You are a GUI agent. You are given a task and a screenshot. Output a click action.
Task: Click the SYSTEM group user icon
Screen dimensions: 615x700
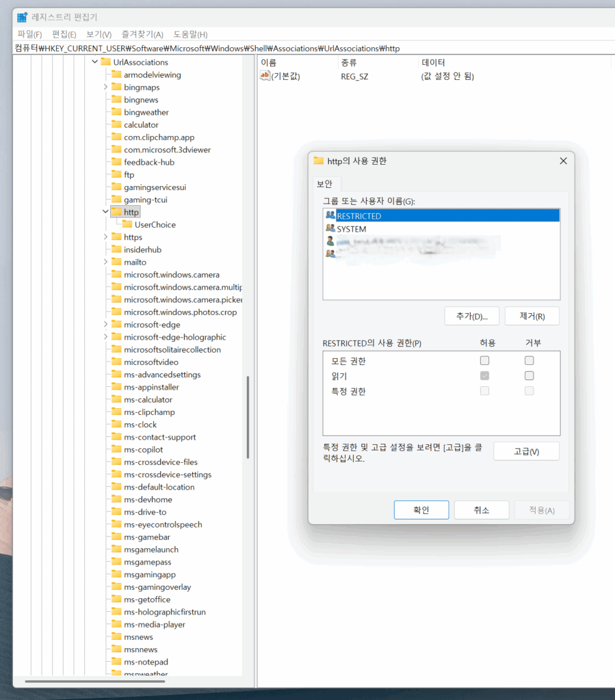330,229
